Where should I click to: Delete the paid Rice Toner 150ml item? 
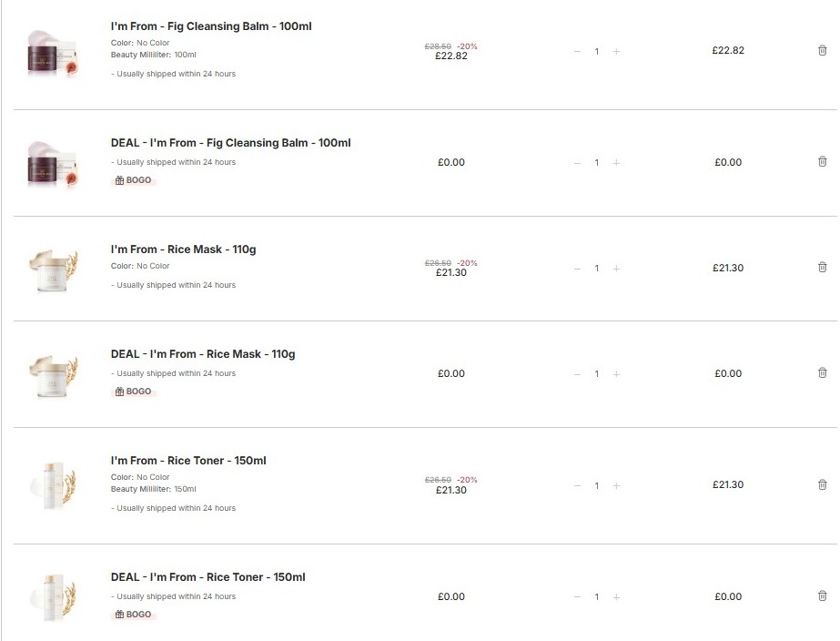click(823, 485)
